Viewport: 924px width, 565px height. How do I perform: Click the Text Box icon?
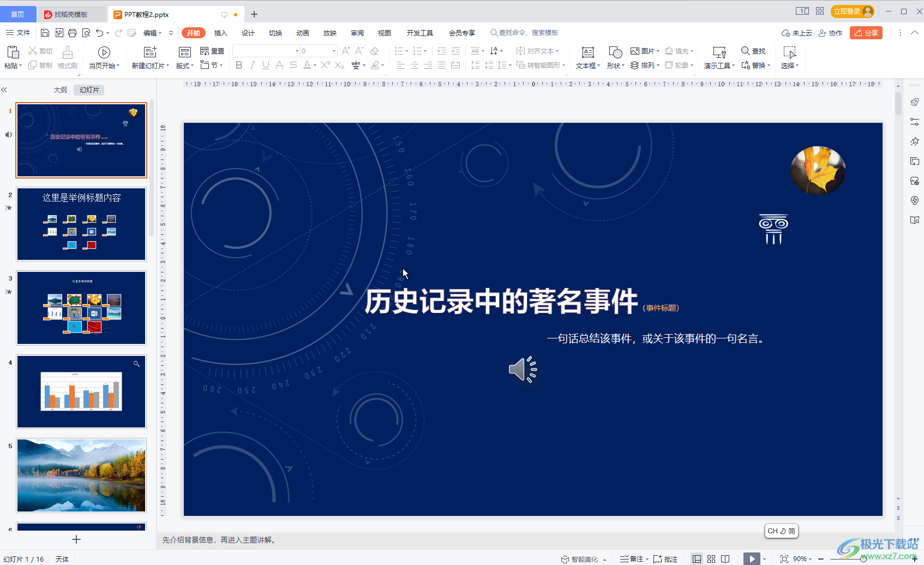pos(587,52)
